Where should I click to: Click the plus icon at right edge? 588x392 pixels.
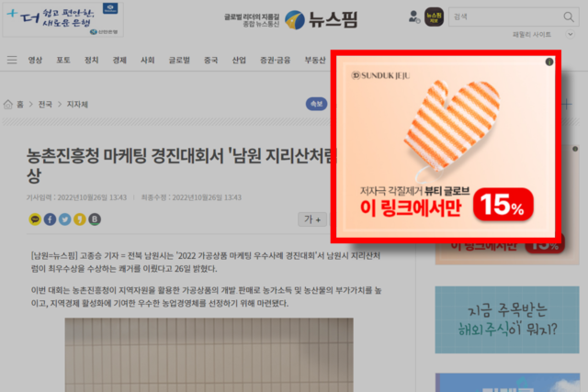[567, 104]
